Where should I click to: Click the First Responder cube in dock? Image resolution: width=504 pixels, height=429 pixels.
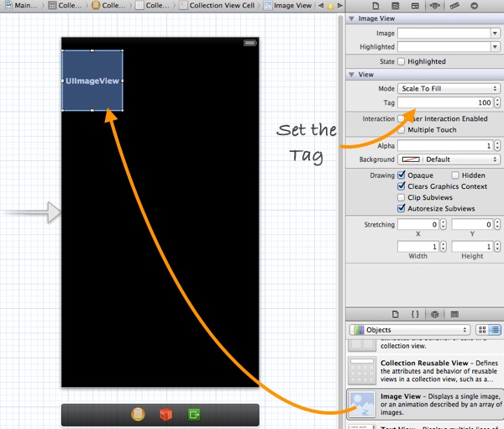tap(166, 415)
